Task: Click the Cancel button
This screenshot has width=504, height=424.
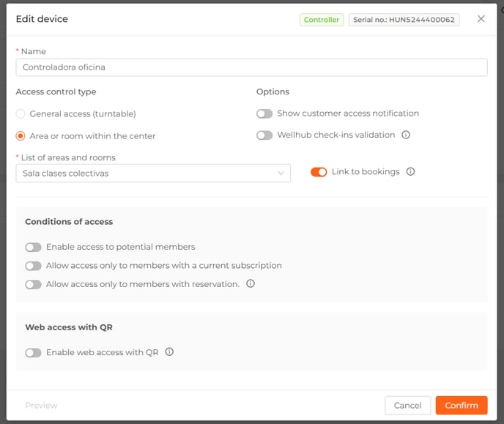Action: point(407,406)
